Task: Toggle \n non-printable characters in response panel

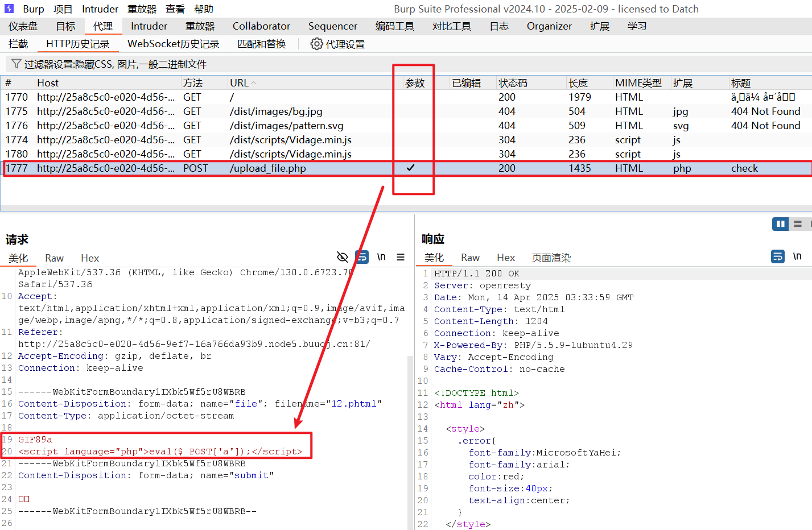Action: click(x=797, y=256)
